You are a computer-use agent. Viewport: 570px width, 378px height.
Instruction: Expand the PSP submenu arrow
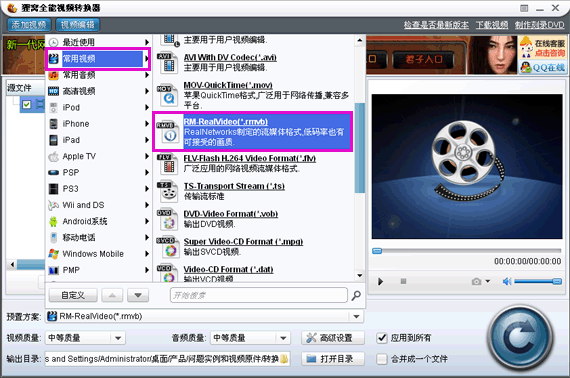(147, 172)
